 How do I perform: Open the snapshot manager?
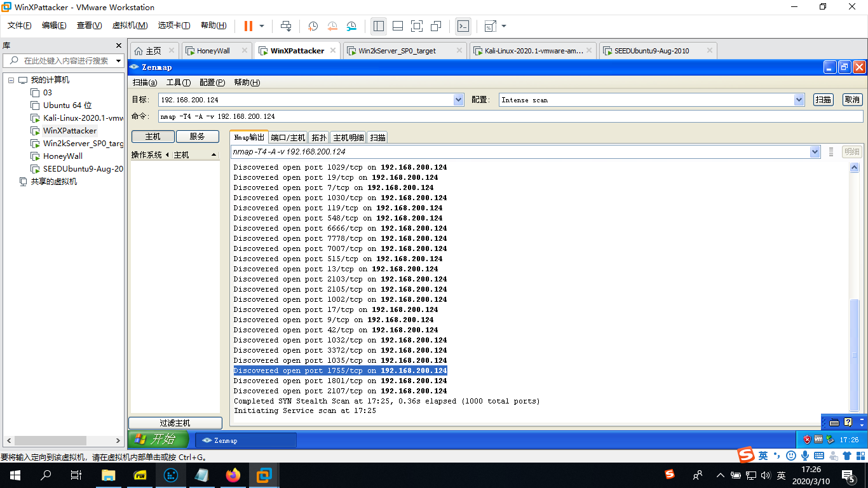pyautogui.click(x=351, y=26)
